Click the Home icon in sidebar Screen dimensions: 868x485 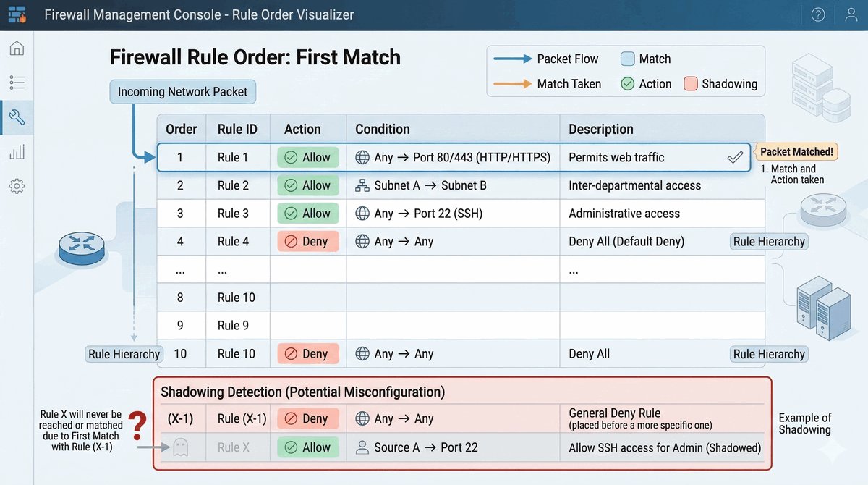17,48
